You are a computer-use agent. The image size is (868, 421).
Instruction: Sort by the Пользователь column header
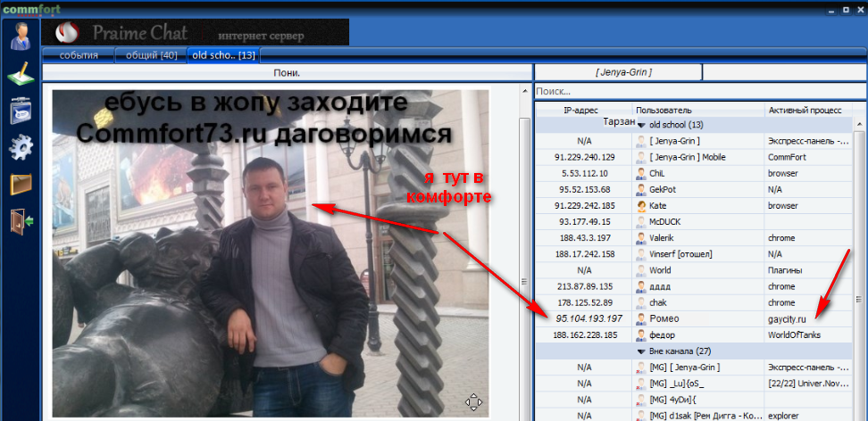point(698,111)
